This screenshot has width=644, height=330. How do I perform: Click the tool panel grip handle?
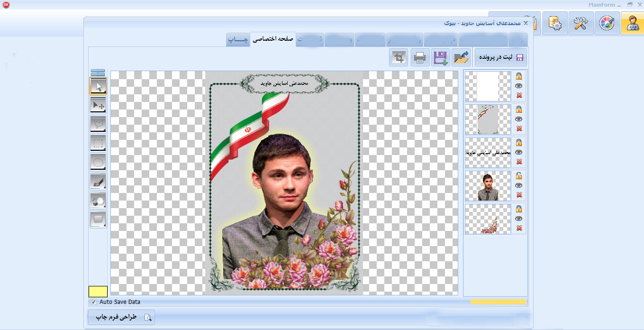98,73
